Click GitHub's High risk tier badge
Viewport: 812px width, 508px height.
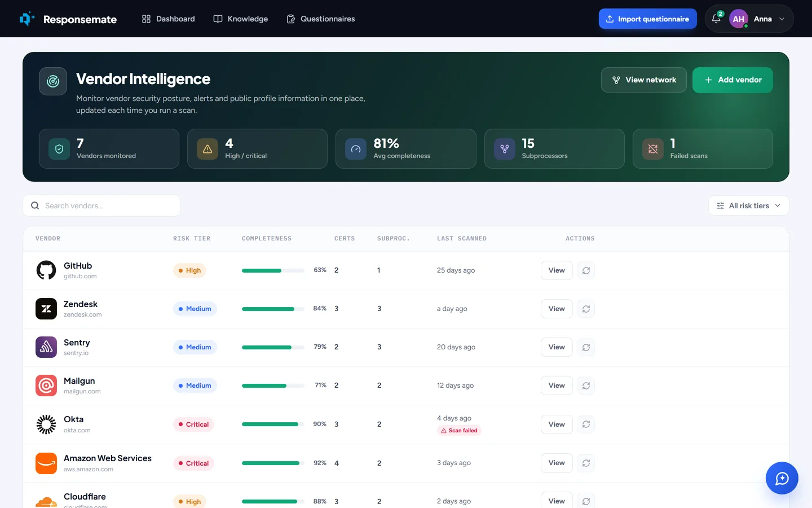189,270
